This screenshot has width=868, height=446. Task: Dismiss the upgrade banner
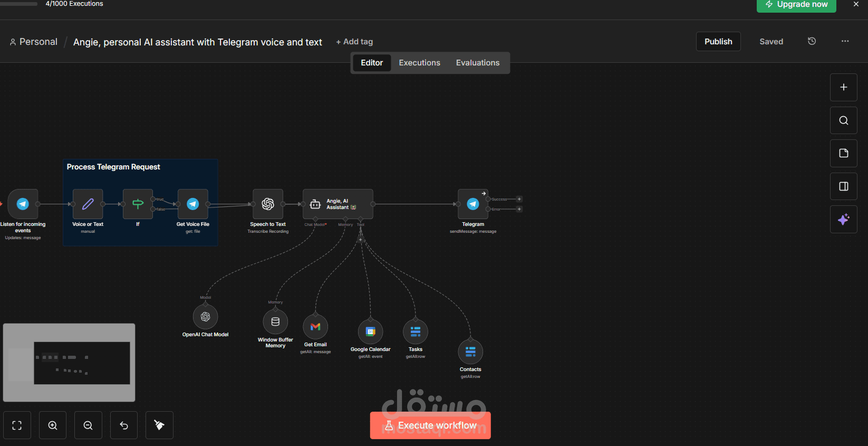coord(856,4)
